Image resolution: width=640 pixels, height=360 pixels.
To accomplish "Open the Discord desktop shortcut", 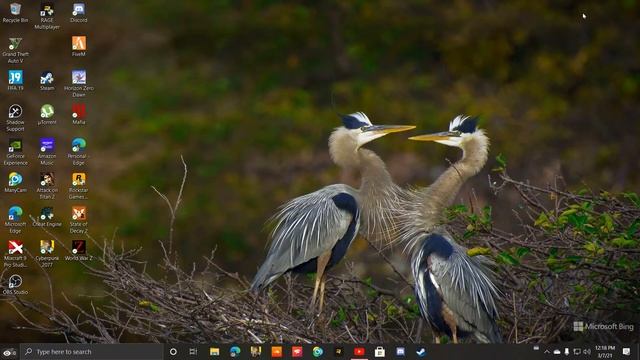I will point(79,13).
